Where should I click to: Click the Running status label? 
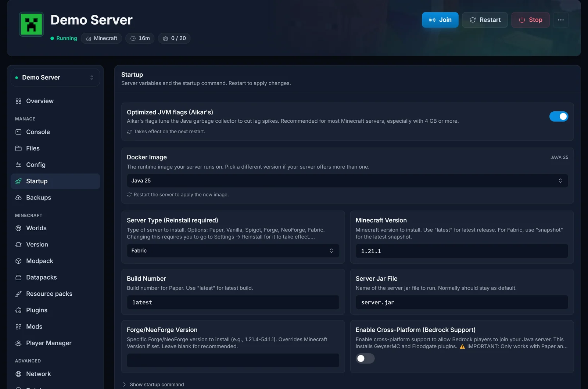click(64, 38)
